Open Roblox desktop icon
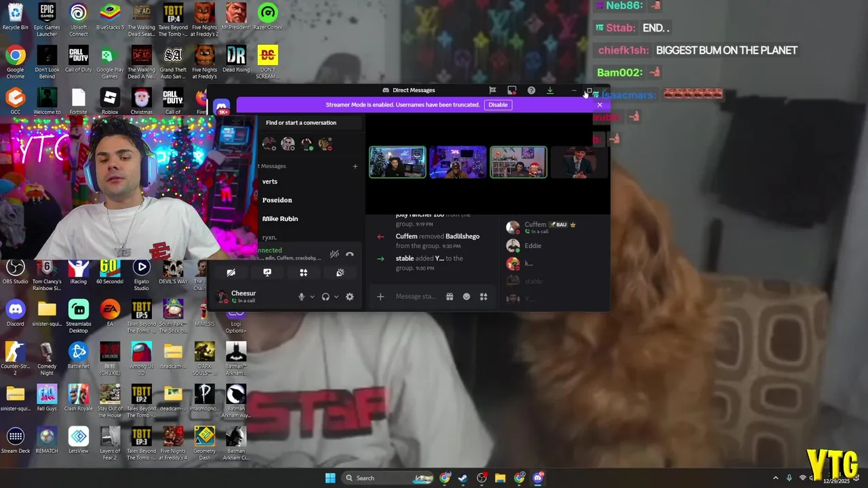The width and height of the screenshot is (868, 488). (110, 102)
